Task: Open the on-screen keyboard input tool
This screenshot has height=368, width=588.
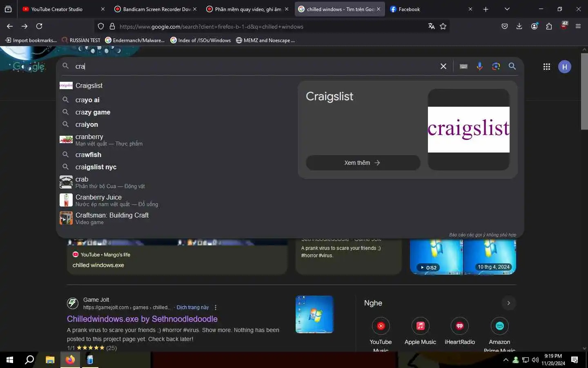Action: 463,66
